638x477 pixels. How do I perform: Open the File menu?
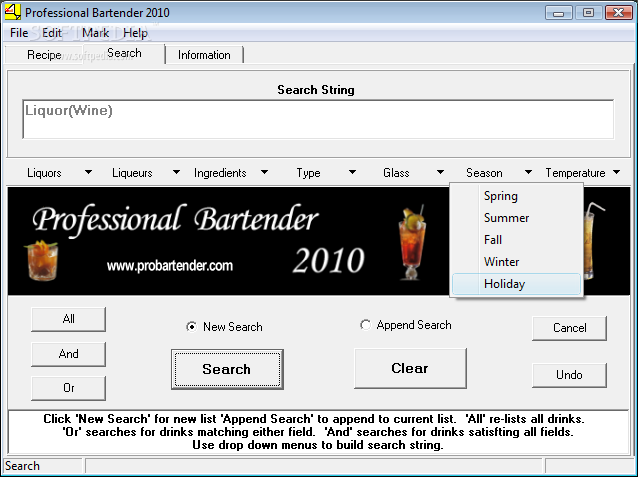[19, 33]
